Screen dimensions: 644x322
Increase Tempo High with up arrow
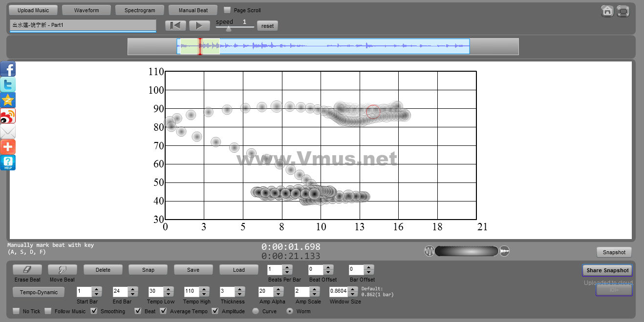(203, 289)
